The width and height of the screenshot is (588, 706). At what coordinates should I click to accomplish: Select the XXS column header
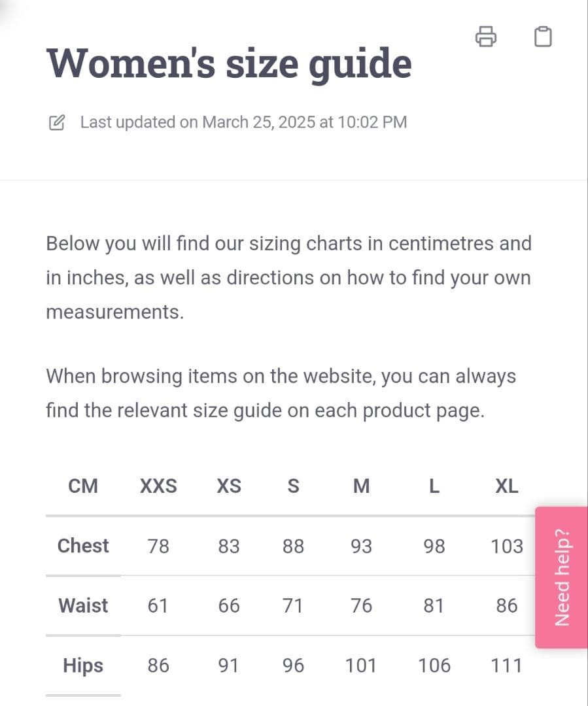158,486
